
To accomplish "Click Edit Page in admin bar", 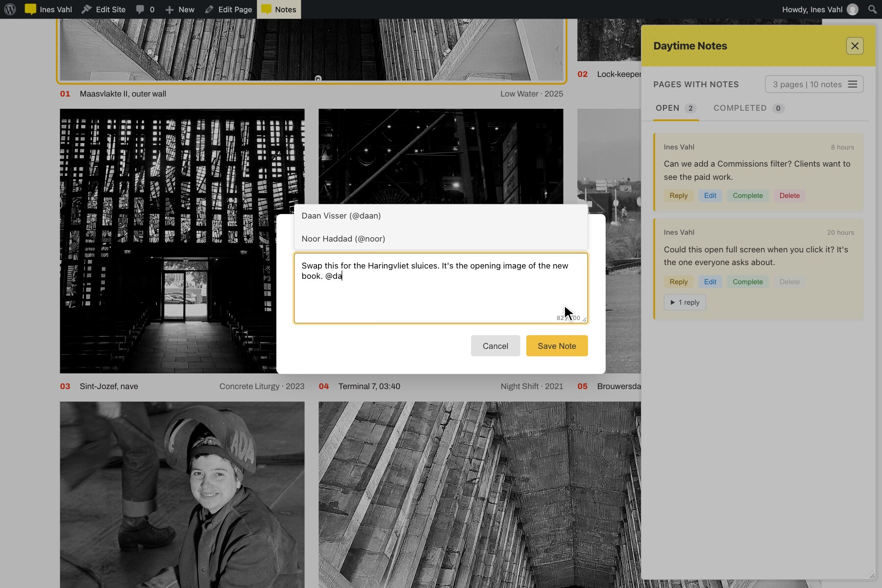I will pyautogui.click(x=228, y=9).
